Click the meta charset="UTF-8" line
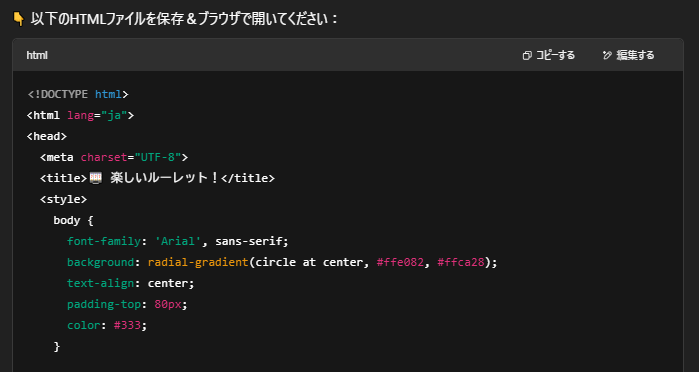Image resolution: width=699 pixels, height=372 pixels. [114, 157]
